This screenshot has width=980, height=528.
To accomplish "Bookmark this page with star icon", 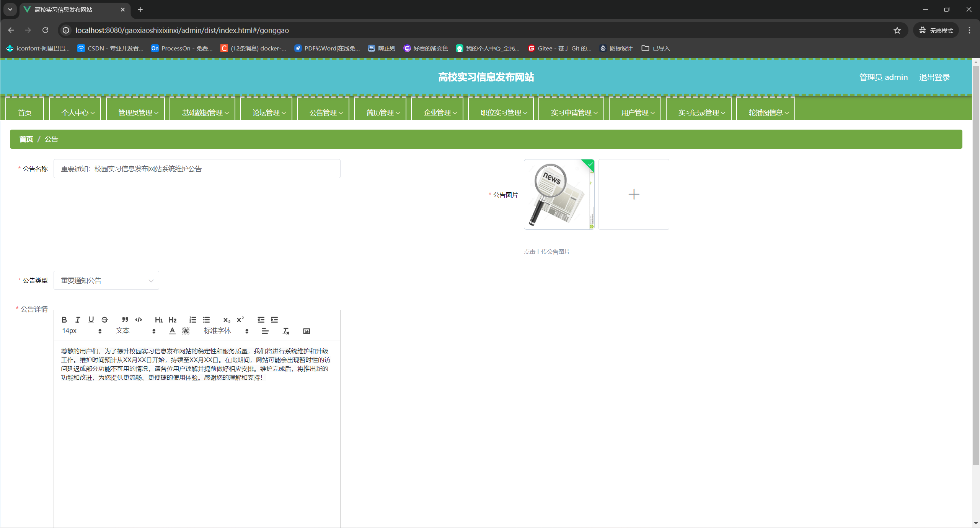I will pos(897,30).
